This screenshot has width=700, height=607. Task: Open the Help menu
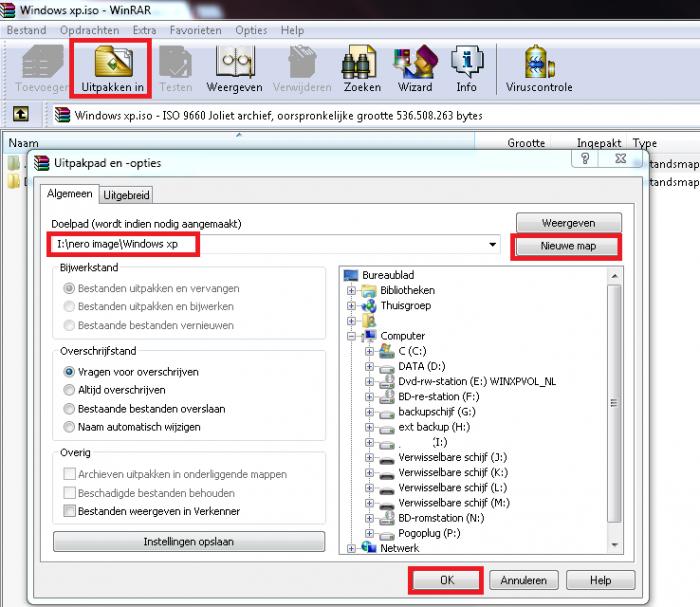point(292,30)
